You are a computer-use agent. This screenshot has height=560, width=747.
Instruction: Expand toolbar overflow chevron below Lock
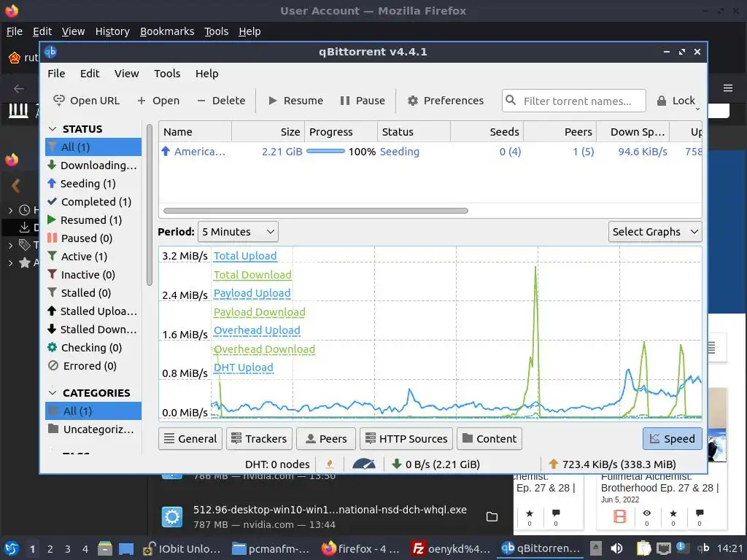[x=697, y=109]
